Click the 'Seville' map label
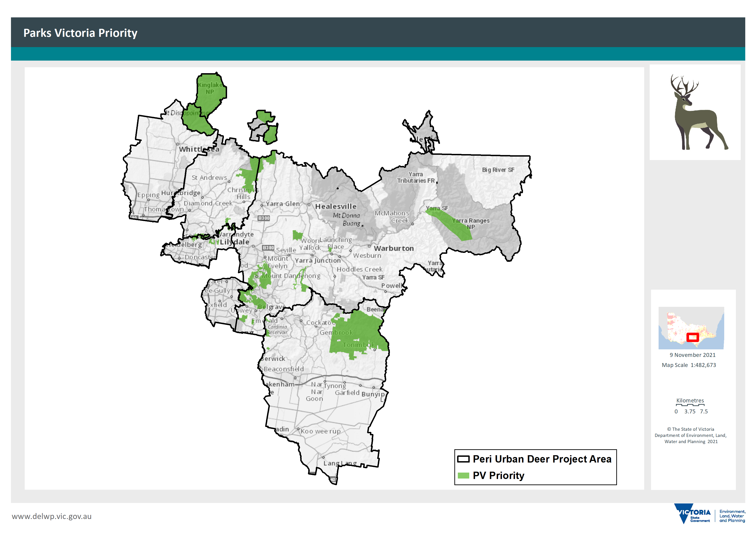Screen dimensions: 756x535 click(286, 250)
